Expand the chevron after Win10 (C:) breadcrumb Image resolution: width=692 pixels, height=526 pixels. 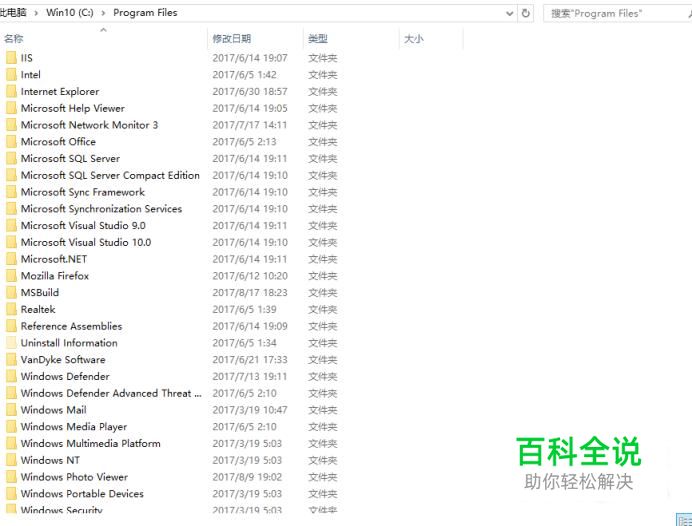pyautogui.click(x=103, y=13)
